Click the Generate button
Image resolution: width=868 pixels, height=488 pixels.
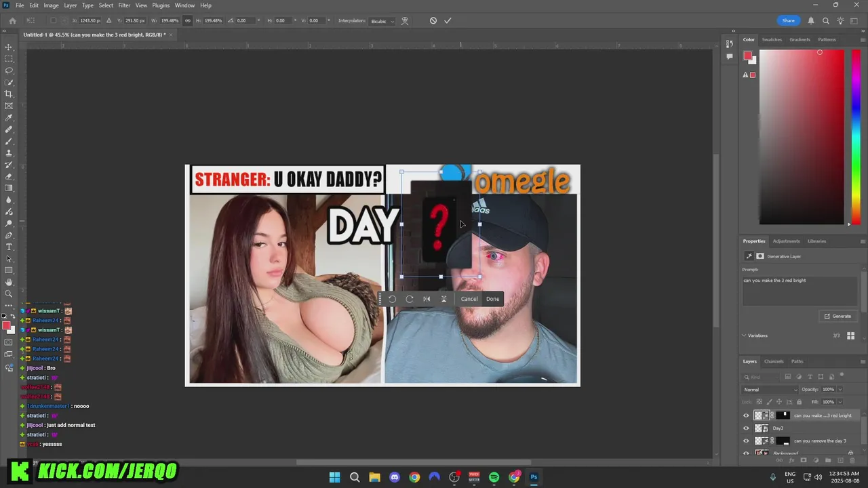point(837,316)
